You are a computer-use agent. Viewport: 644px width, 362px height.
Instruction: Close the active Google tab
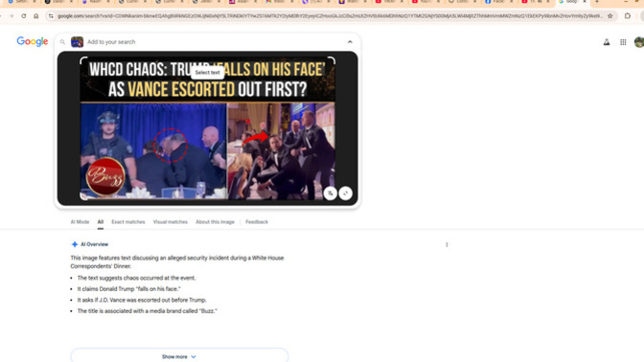click(585, 2)
